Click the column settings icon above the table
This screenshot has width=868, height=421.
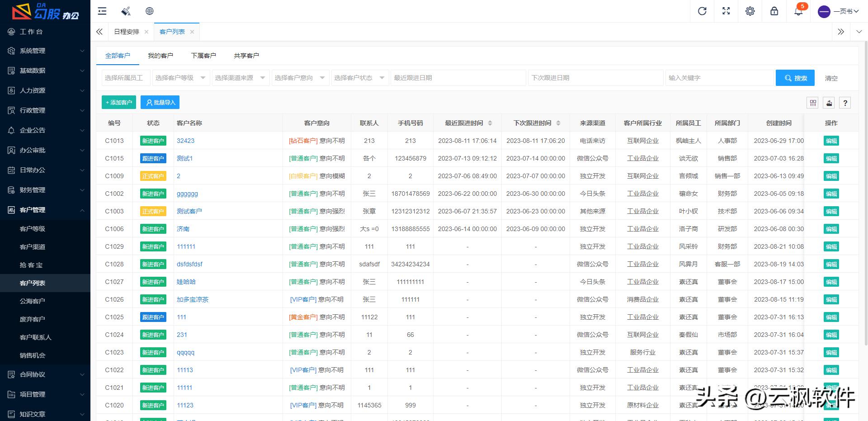click(x=812, y=103)
